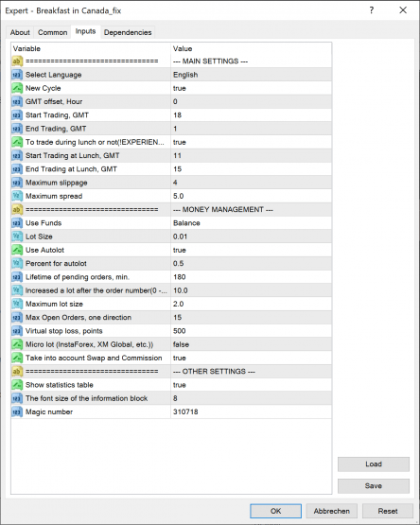Click the icon beside Lifetime of pending orders
Viewport: 420px width, 525px height.
click(x=17, y=277)
